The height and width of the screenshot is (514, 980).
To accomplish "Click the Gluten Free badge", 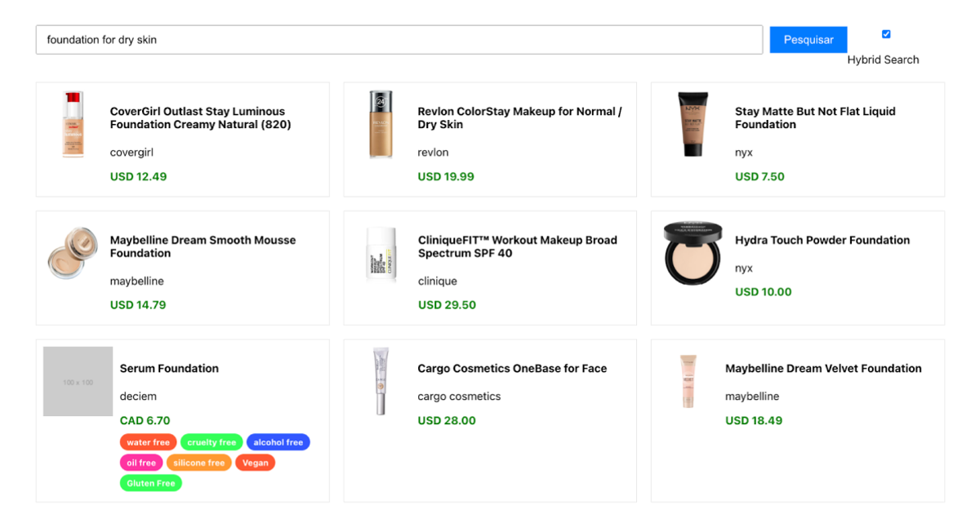I will click(150, 482).
